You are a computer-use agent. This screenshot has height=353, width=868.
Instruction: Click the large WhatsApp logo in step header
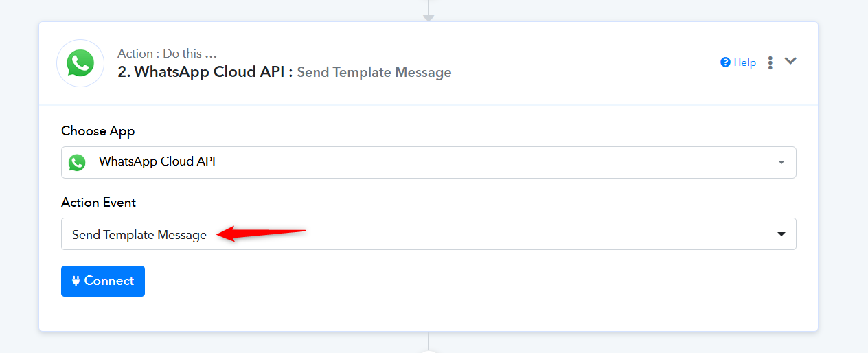(x=80, y=63)
